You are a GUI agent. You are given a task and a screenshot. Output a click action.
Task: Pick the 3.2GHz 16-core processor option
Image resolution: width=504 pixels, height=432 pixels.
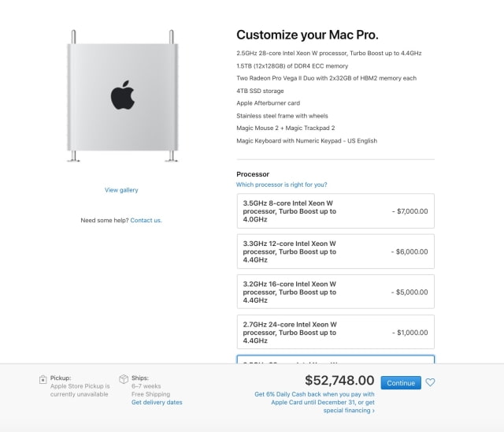335,292
